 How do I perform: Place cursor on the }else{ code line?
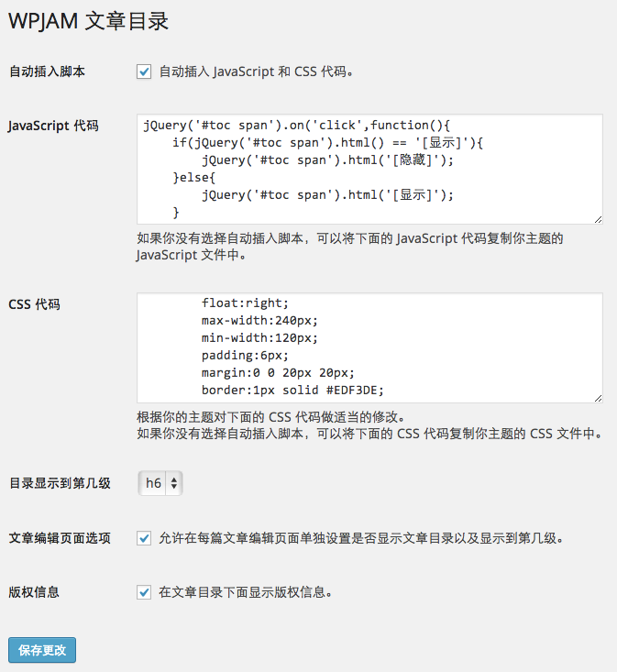coord(193,178)
